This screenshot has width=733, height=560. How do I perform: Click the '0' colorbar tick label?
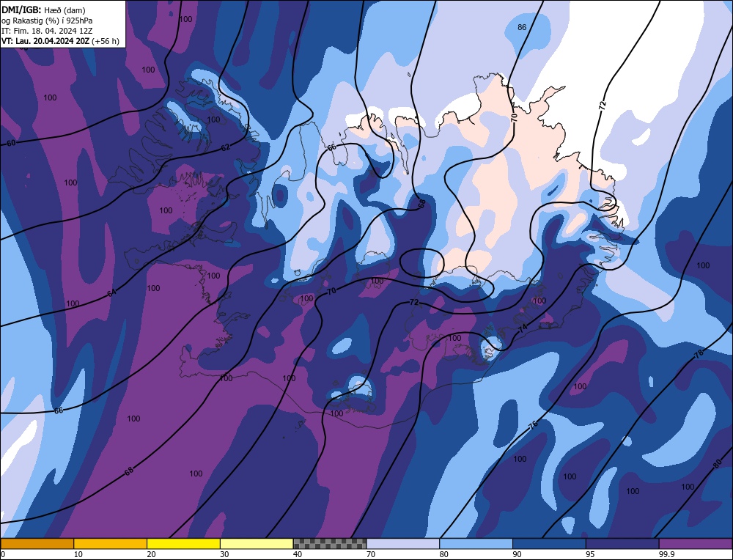[3, 554]
